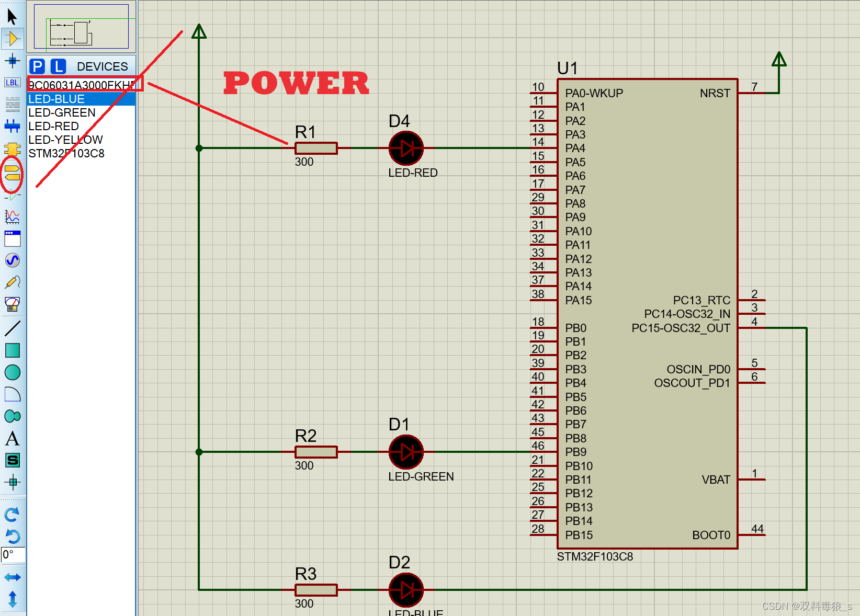Rotate the part anti-clockwise

click(x=12, y=537)
